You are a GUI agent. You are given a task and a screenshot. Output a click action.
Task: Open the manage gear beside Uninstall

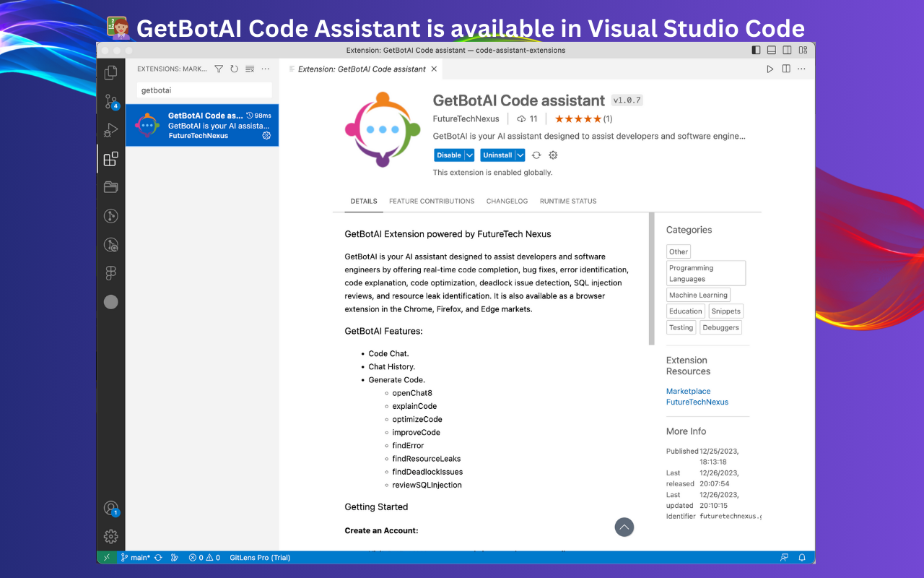553,155
